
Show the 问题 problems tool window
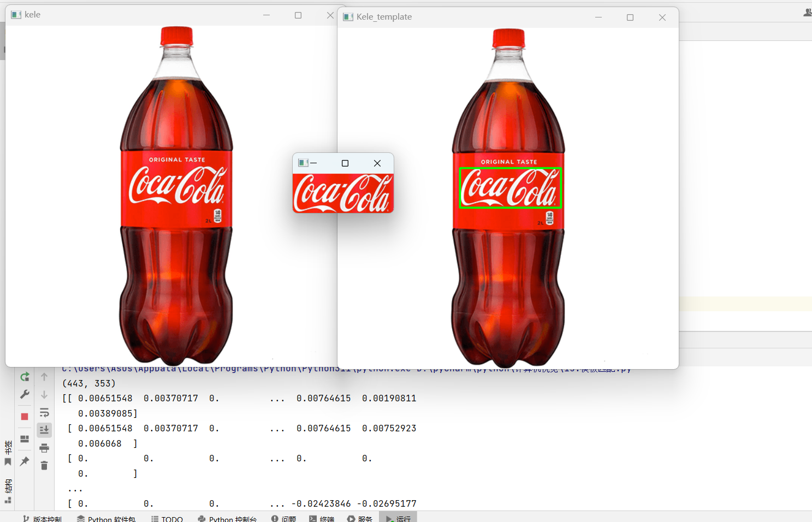click(x=283, y=518)
